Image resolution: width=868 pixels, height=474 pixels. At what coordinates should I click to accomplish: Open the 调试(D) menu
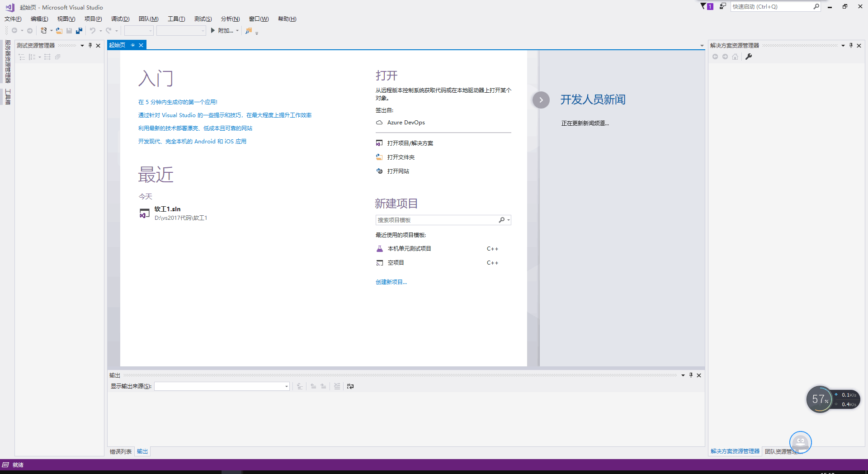[x=120, y=19]
